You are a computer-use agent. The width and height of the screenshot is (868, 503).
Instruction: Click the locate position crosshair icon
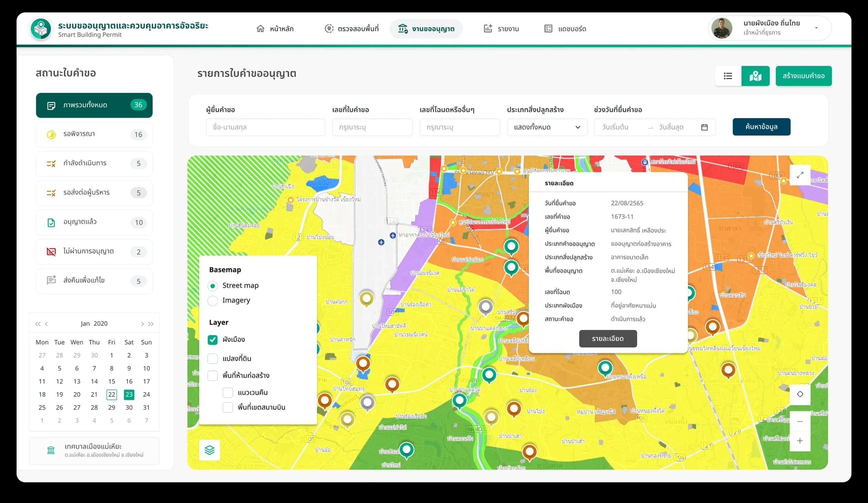800,394
